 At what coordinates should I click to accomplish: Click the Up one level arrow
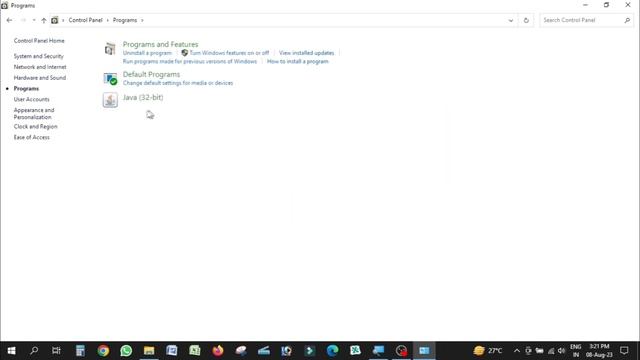click(x=44, y=20)
